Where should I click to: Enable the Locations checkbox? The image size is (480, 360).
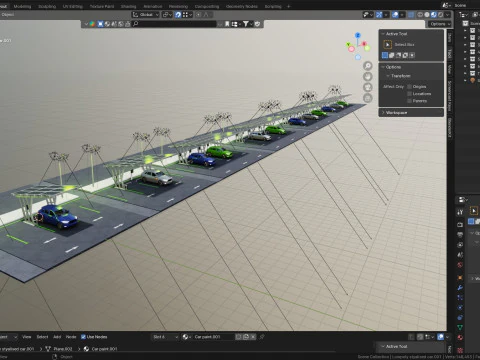click(x=409, y=94)
